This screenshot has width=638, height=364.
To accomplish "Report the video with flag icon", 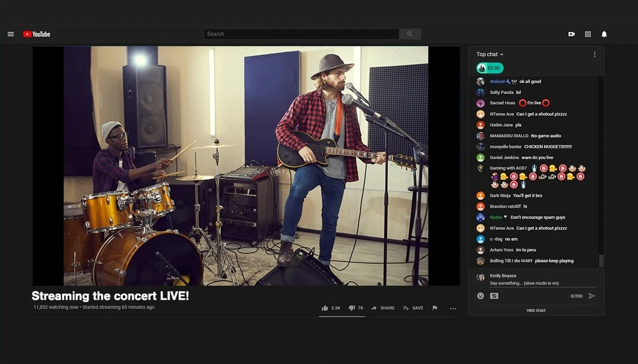I will [x=435, y=308].
